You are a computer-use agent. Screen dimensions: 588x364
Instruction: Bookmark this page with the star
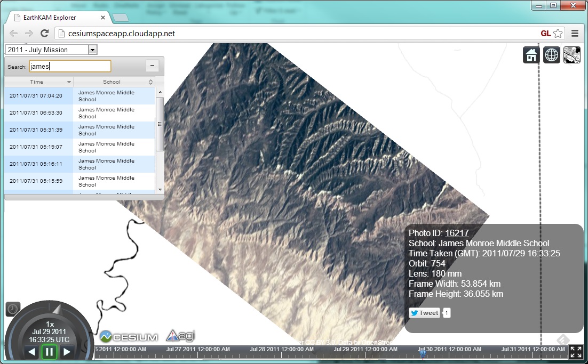[558, 34]
